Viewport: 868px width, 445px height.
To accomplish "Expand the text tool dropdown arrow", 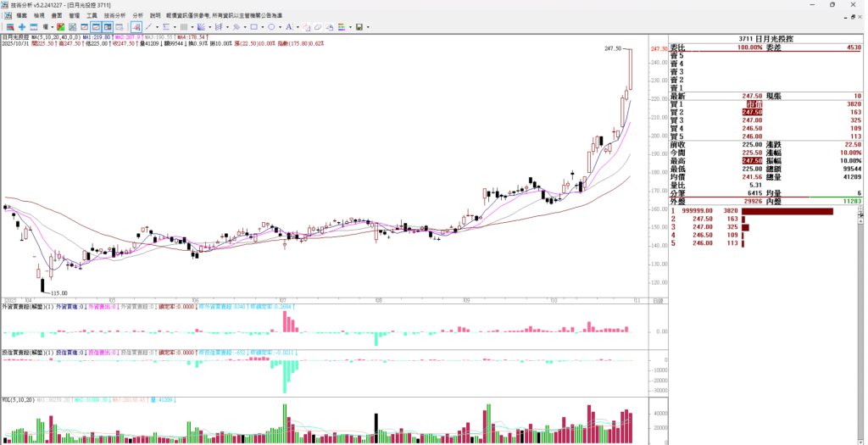I will pyautogui.click(x=298, y=27).
